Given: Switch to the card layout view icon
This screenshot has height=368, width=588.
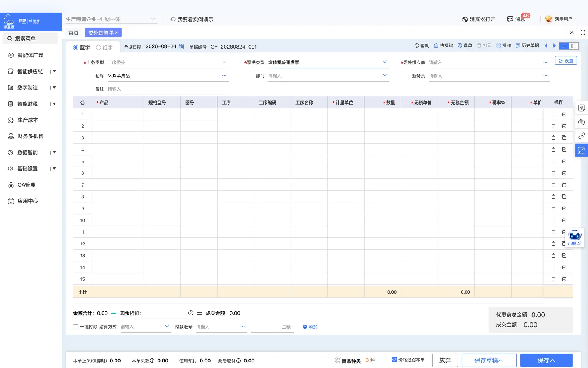Looking at the screenshot, I should pyautogui.click(x=574, y=46).
